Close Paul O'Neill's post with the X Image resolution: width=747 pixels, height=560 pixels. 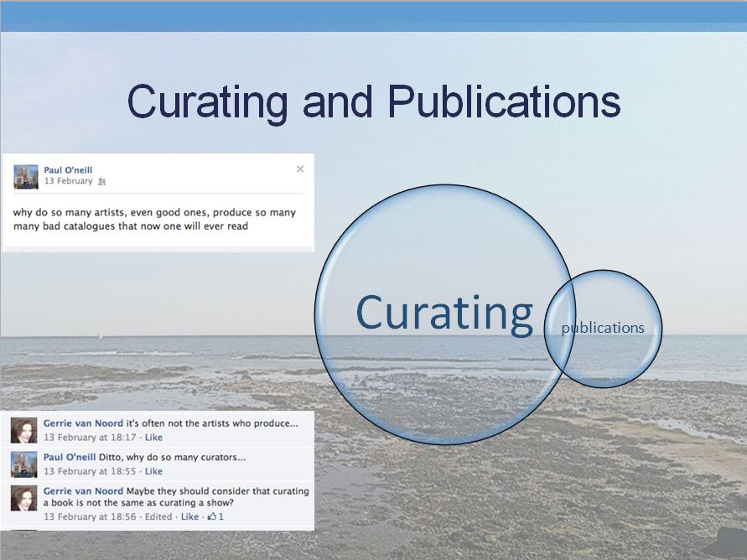300,169
